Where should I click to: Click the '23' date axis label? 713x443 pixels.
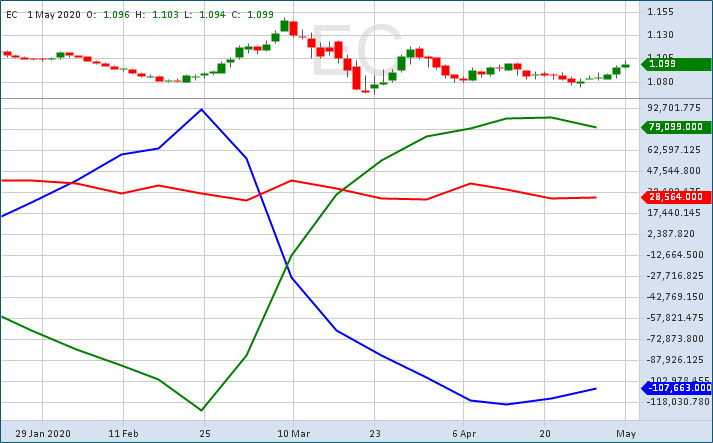pos(375,433)
